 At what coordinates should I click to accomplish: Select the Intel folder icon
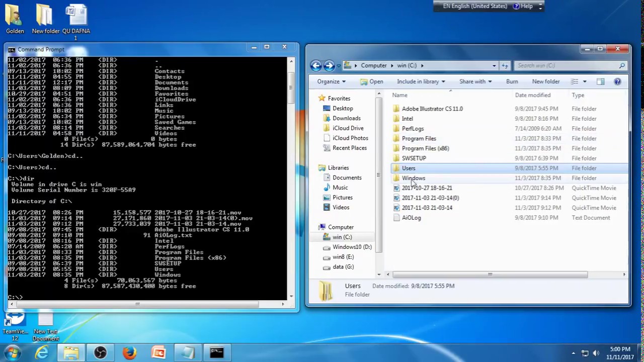396,119
